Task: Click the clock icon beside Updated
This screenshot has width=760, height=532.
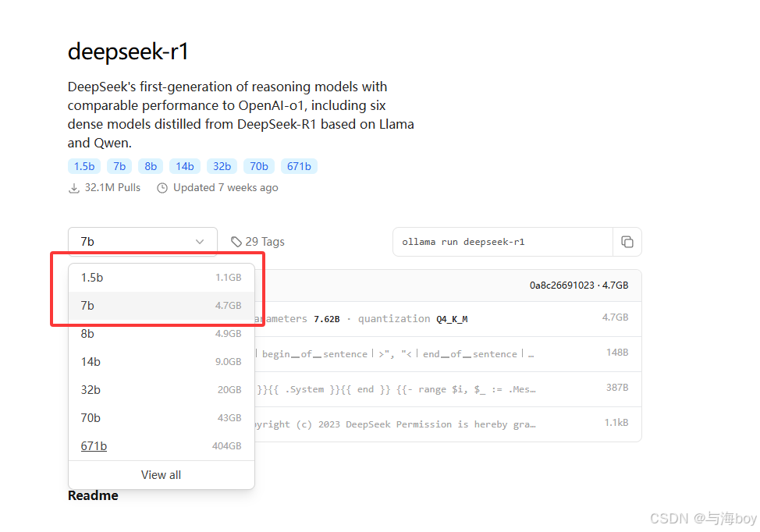Action: [162, 188]
